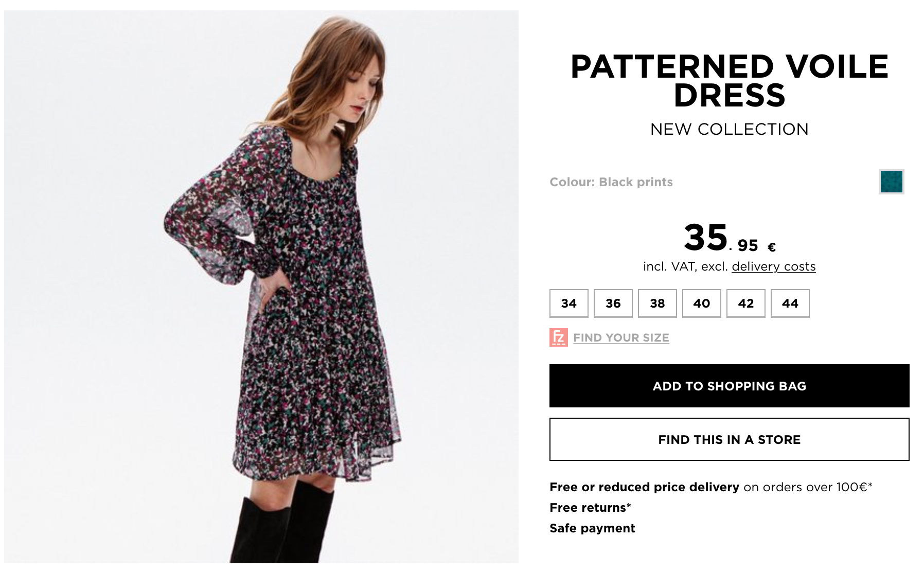The width and height of the screenshot is (924, 572).
Task: Click the 35.95 € price
Action: 729,239
